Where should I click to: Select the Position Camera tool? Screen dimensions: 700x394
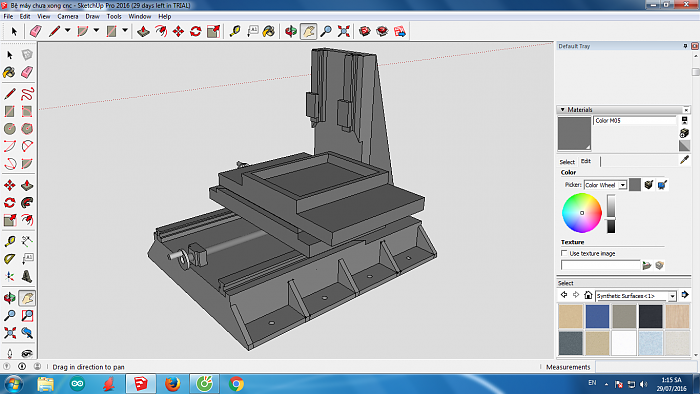coord(10,354)
